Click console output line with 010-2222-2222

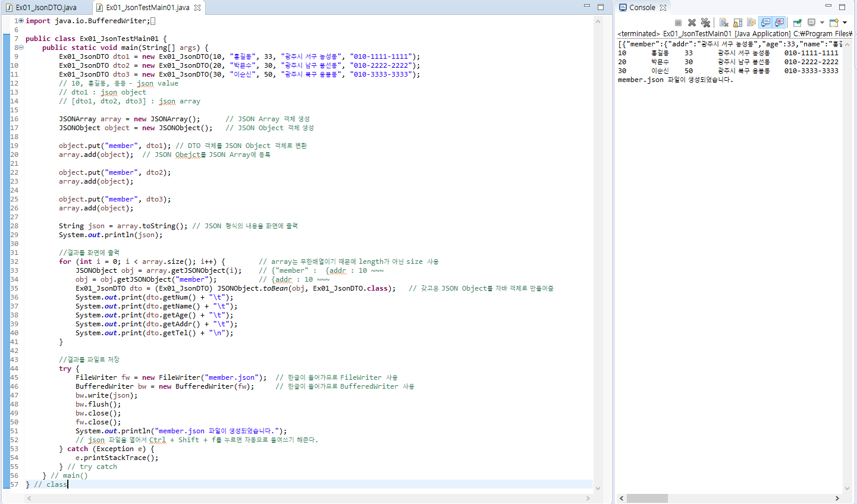[728, 62]
